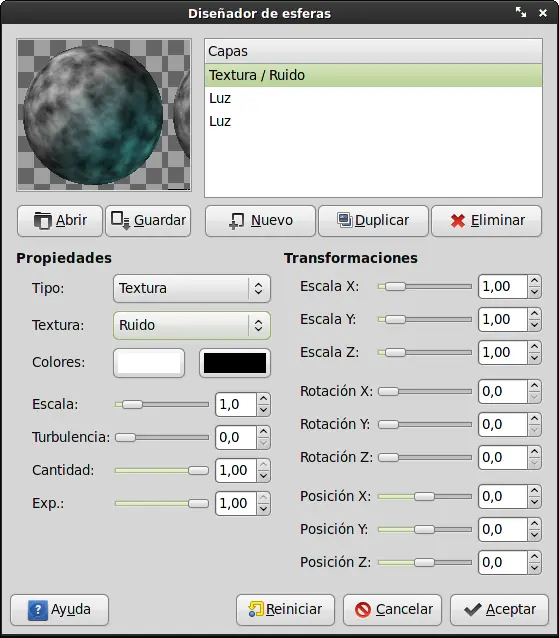559x638 pixels.
Task: Select the Textura / Ruido layer
Action: pos(373,75)
